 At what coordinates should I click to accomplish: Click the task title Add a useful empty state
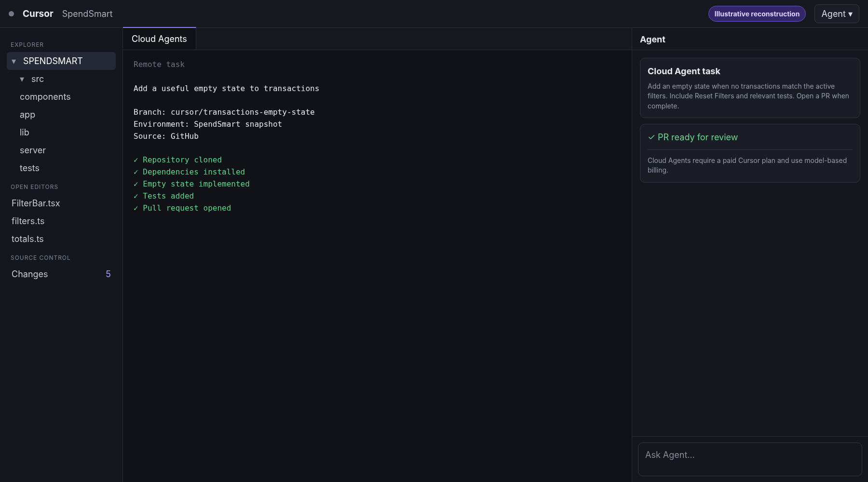226,89
